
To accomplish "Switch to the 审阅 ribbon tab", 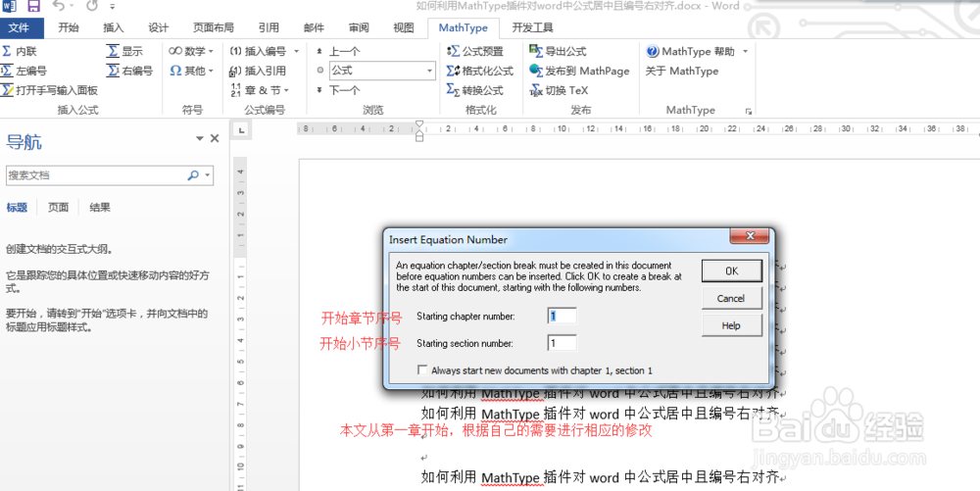I will click(x=359, y=27).
